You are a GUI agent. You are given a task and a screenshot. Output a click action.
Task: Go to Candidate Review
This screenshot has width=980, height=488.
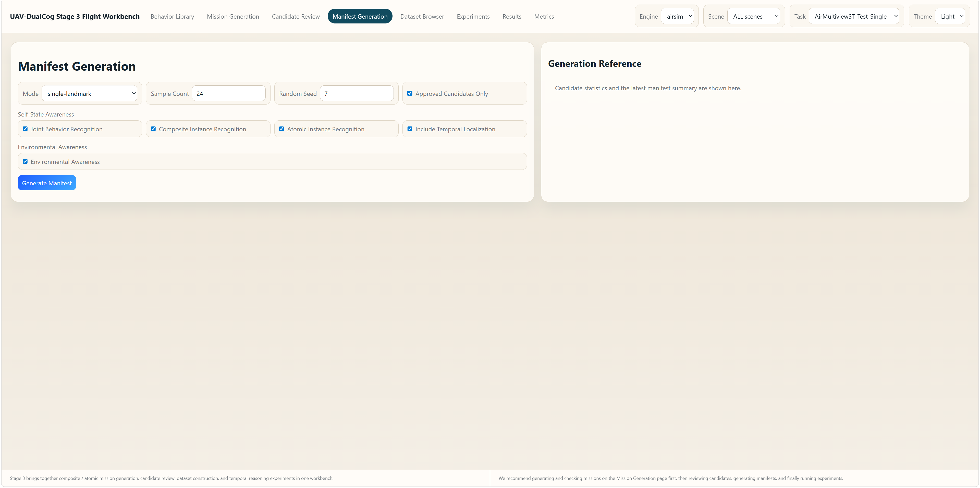click(x=296, y=16)
